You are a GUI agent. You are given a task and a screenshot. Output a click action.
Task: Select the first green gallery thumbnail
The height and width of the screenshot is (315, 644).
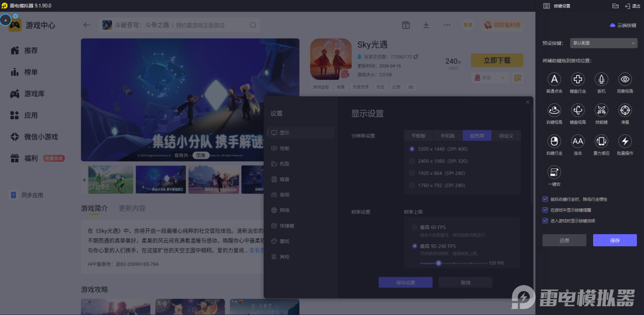pyautogui.click(x=110, y=179)
